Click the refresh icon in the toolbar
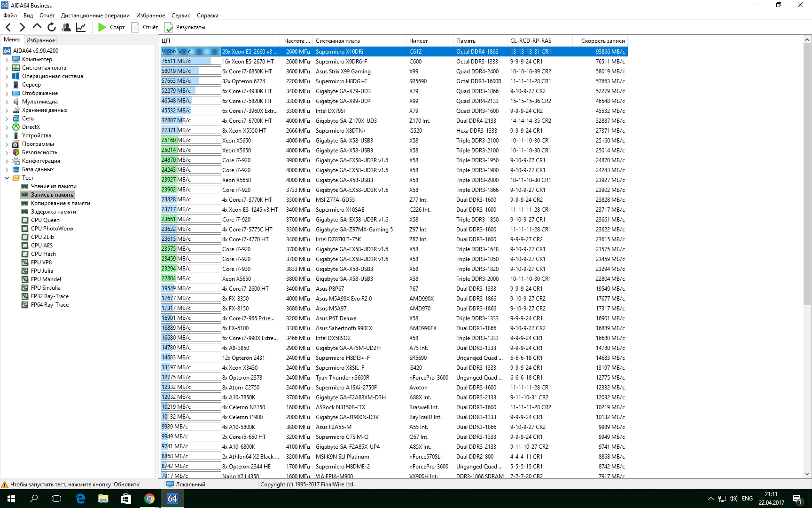812x508 pixels. pyautogui.click(x=52, y=27)
